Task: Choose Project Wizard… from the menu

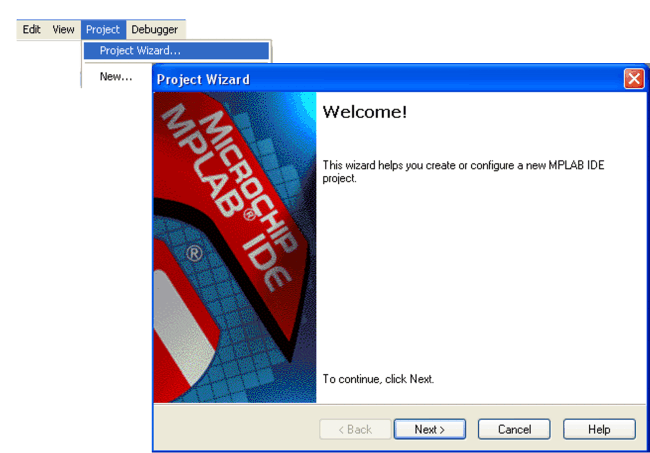Action: (x=176, y=51)
